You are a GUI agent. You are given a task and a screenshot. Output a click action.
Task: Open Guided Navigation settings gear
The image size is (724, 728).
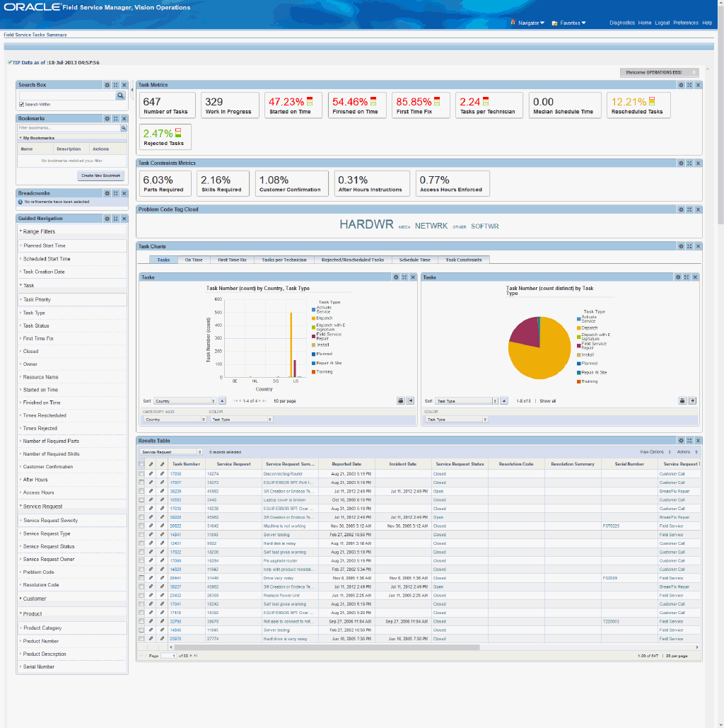(107, 218)
